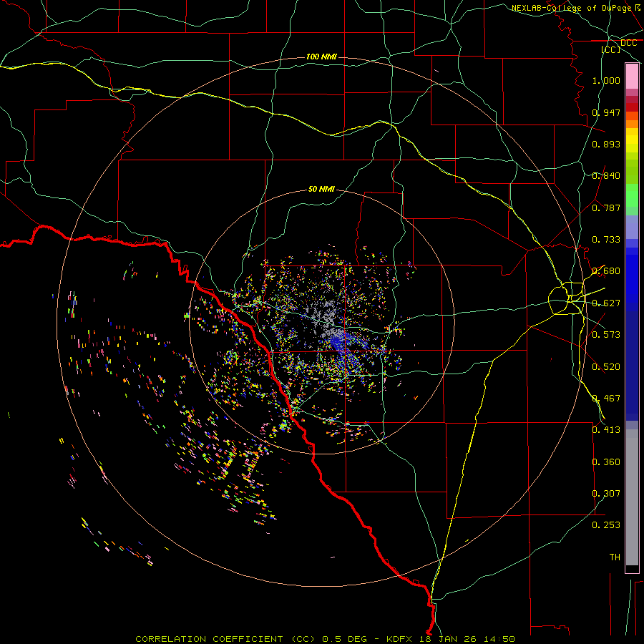Pick the lavender segment of the color scale
644x644 pixels.
click(x=632, y=227)
